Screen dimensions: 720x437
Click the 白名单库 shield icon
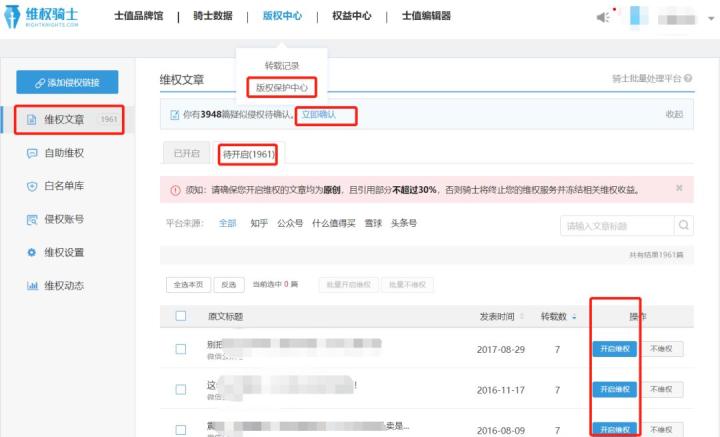tap(32, 186)
